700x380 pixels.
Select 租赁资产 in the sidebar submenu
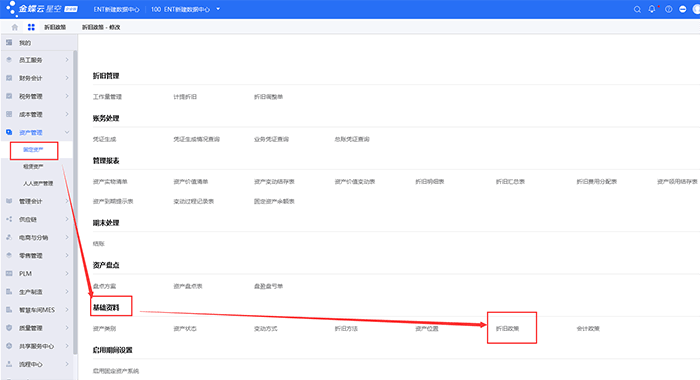33,167
